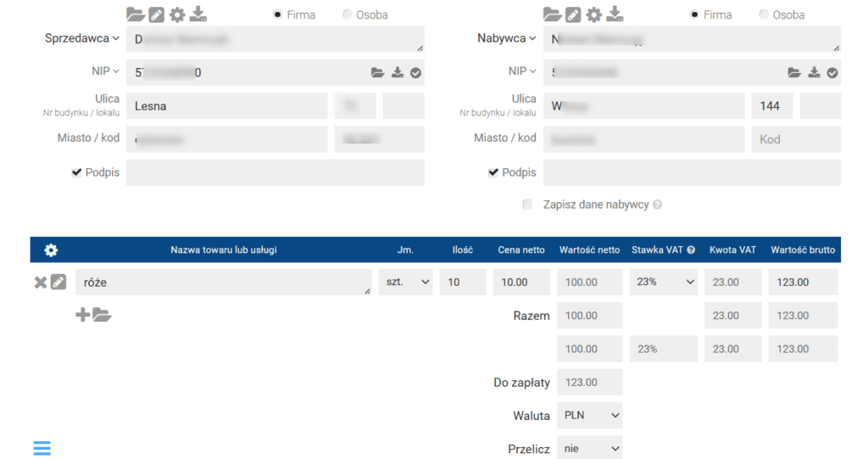The height and width of the screenshot is (459, 868).
Task: Expand the Waluta PLN dropdown
Action: click(590, 416)
